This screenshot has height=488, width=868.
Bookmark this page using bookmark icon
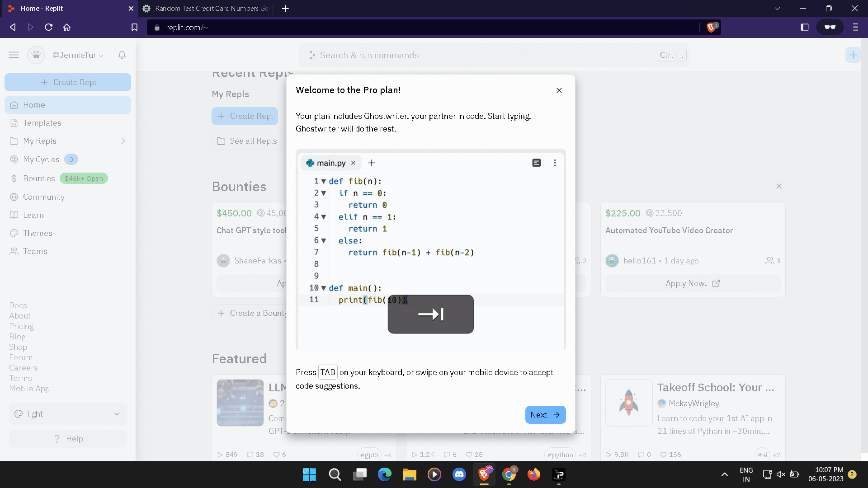pyautogui.click(x=134, y=28)
